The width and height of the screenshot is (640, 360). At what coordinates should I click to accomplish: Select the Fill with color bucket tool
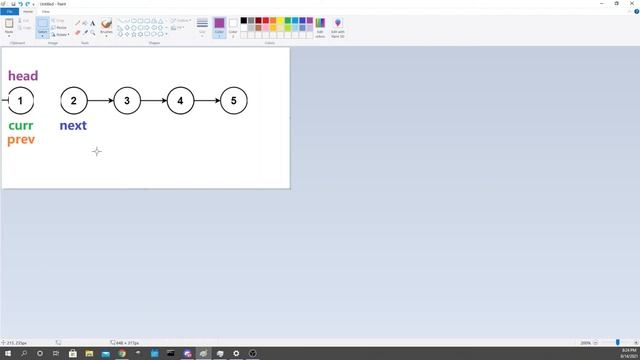[x=85, y=23]
